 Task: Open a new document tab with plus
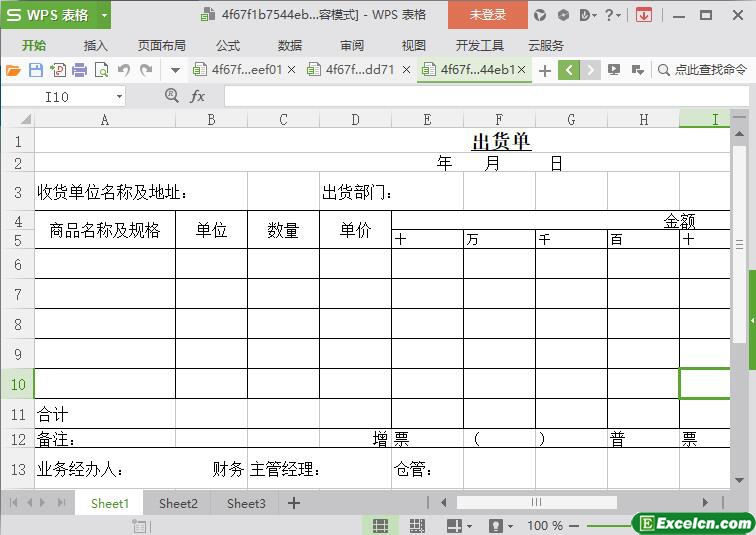pyautogui.click(x=544, y=70)
